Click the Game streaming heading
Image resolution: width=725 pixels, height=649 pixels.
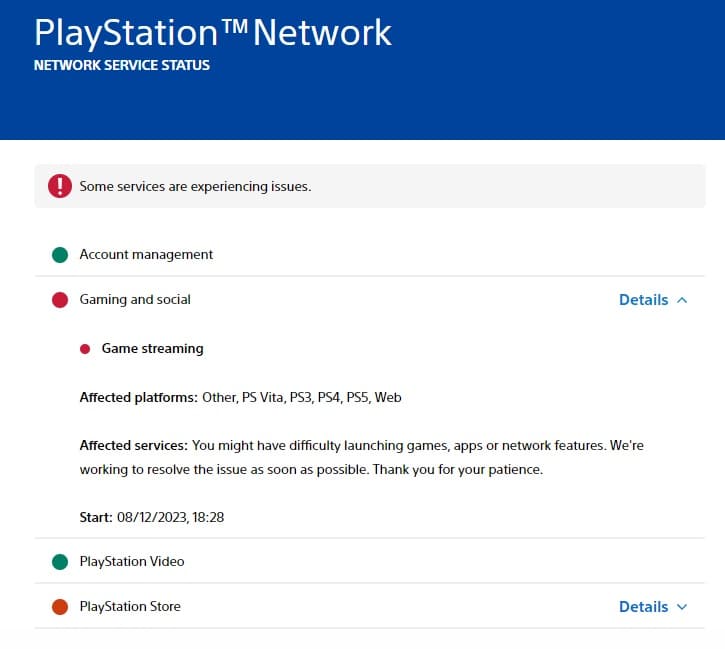153,349
